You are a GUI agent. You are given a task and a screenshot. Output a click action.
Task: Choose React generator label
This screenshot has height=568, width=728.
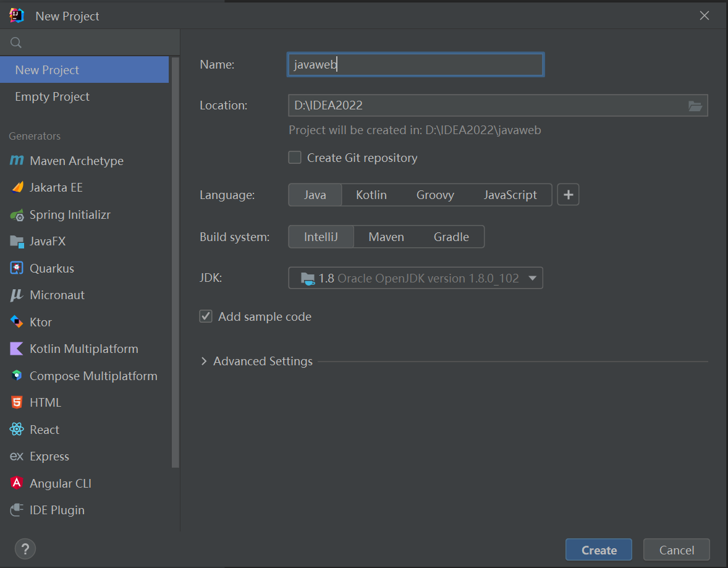(44, 430)
